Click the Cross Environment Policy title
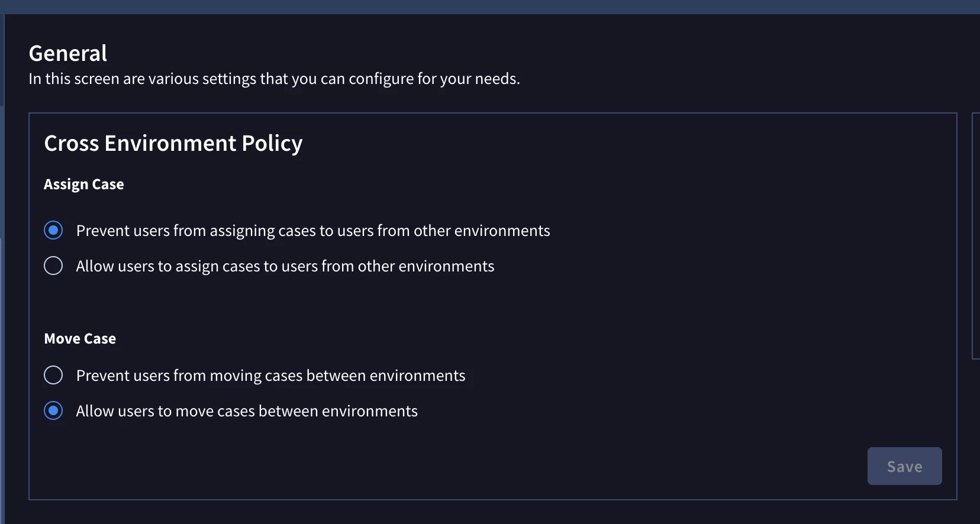 (173, 143)
